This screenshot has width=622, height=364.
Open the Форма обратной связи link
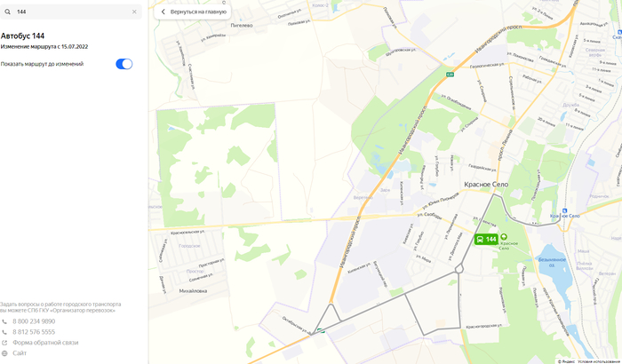coord(45,343)
